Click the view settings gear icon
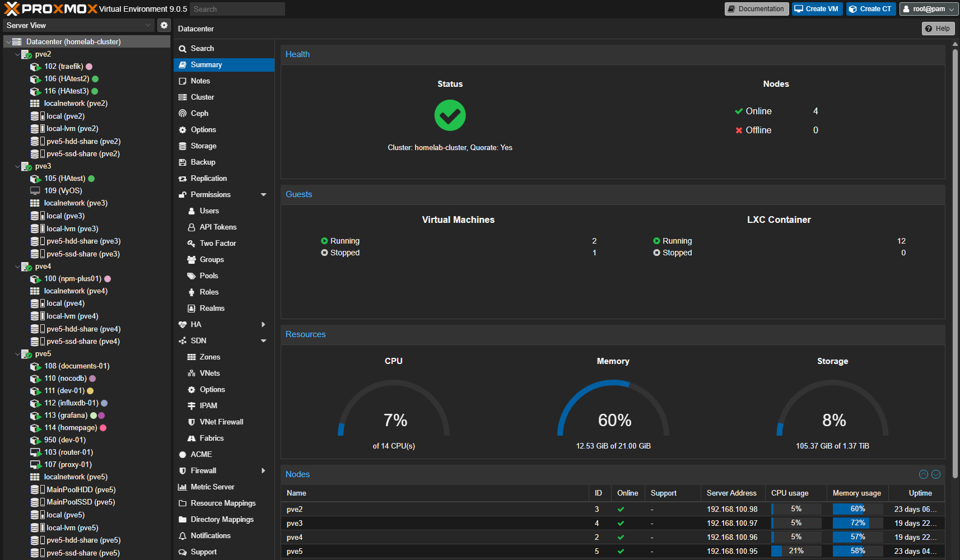Image resolution: width=960 pixels, height=560 pixels. point(164,25)
